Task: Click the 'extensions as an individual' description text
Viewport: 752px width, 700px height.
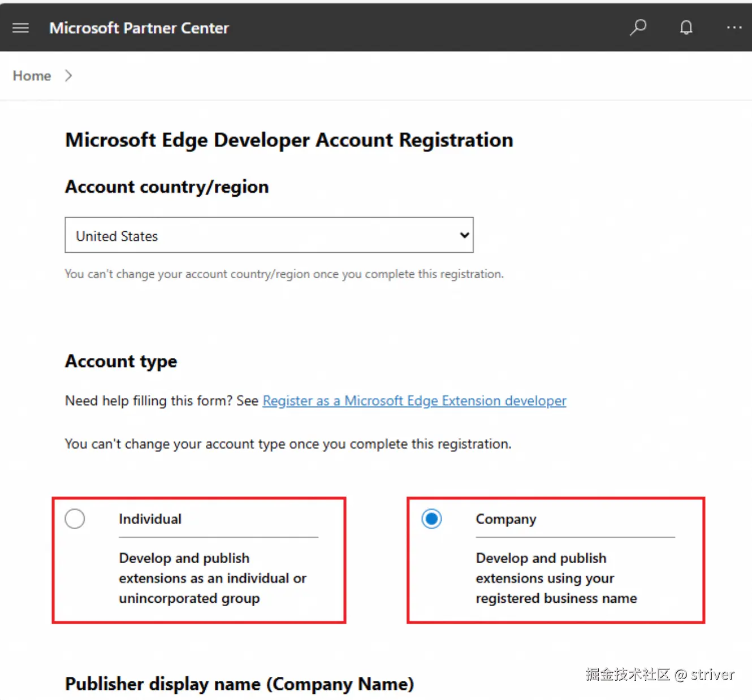Action: coord(213,578)
